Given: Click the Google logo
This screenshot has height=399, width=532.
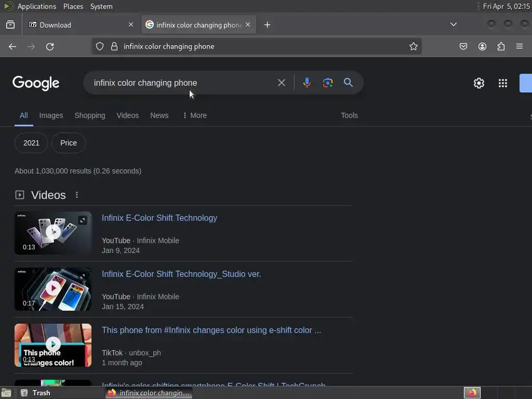Looking at the screenshot, I should click(x=36, y=83).
